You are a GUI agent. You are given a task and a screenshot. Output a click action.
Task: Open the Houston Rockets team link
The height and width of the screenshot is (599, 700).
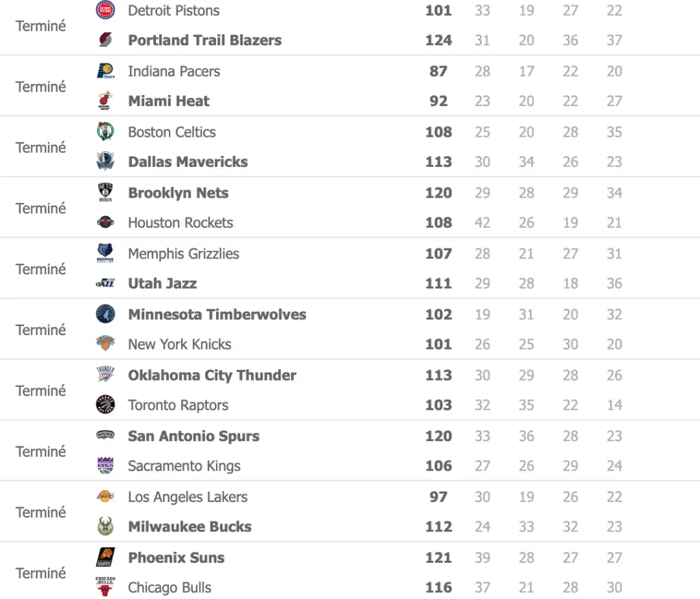coord(180,223)
